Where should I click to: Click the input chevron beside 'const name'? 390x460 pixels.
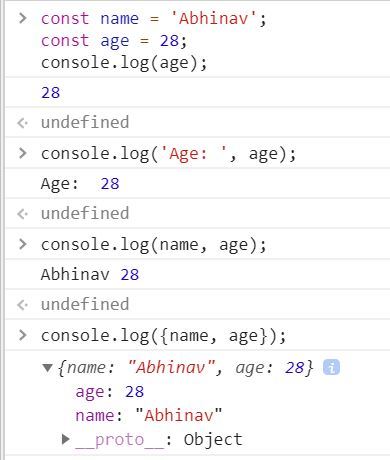point(22,18)
